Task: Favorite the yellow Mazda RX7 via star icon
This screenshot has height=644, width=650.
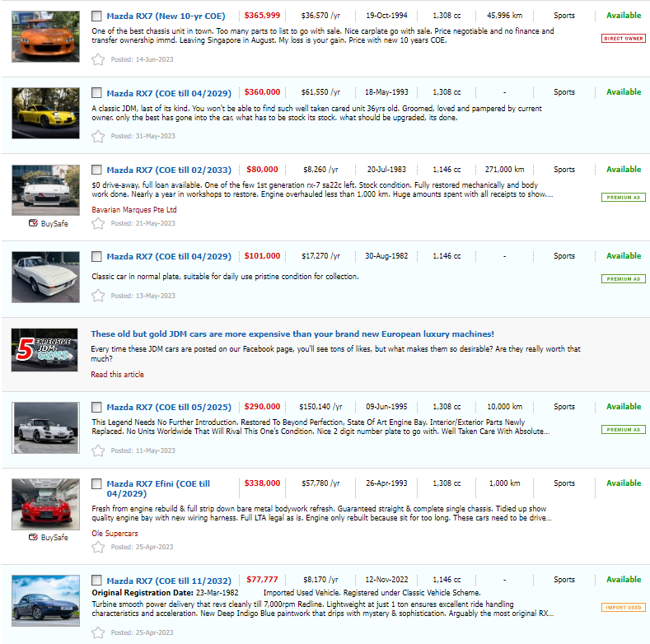Action: (x=98, y=136)
